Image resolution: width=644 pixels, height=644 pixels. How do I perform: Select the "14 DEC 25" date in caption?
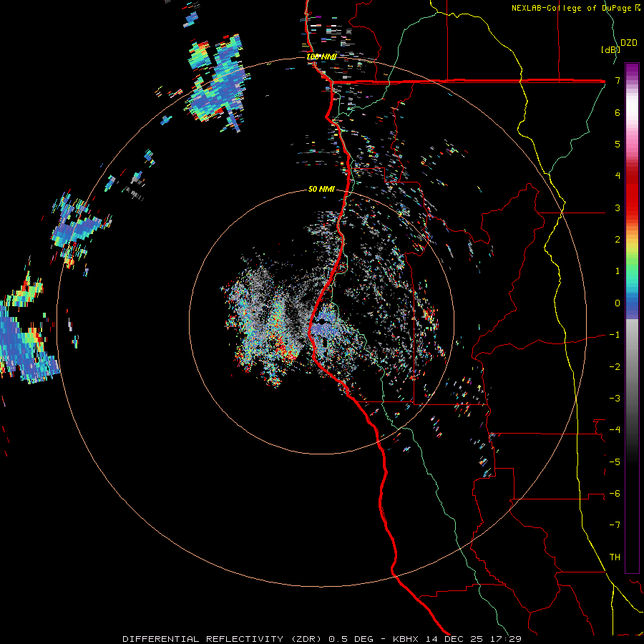click(454, 639)
